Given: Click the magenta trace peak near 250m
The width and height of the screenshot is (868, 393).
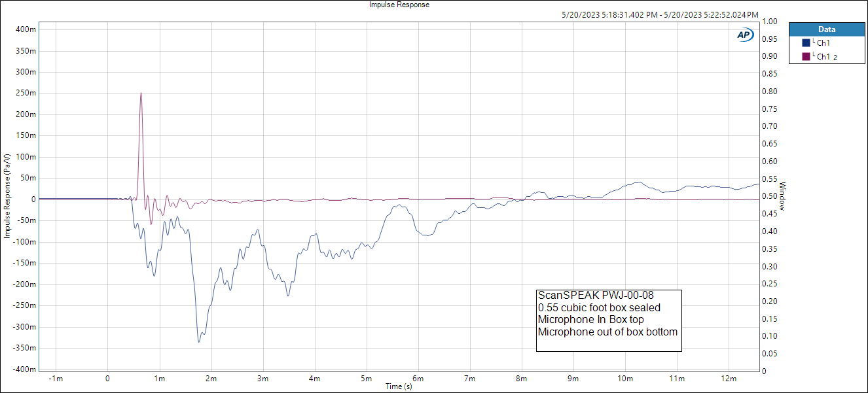Looking at the screenshot, I should [x=141, y=93].
